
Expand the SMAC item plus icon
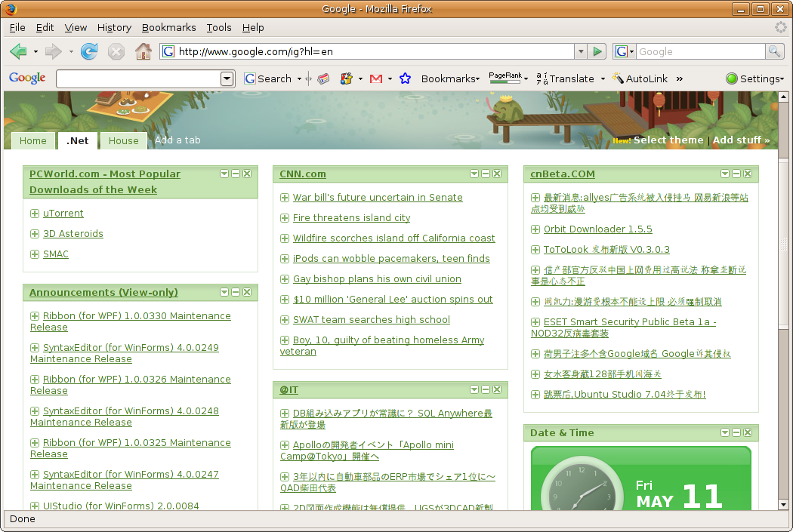[35, 254]
